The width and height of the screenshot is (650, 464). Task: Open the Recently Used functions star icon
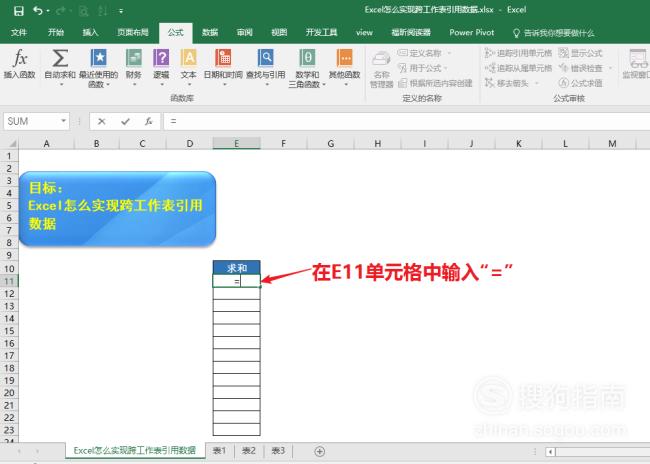[99, 58]
